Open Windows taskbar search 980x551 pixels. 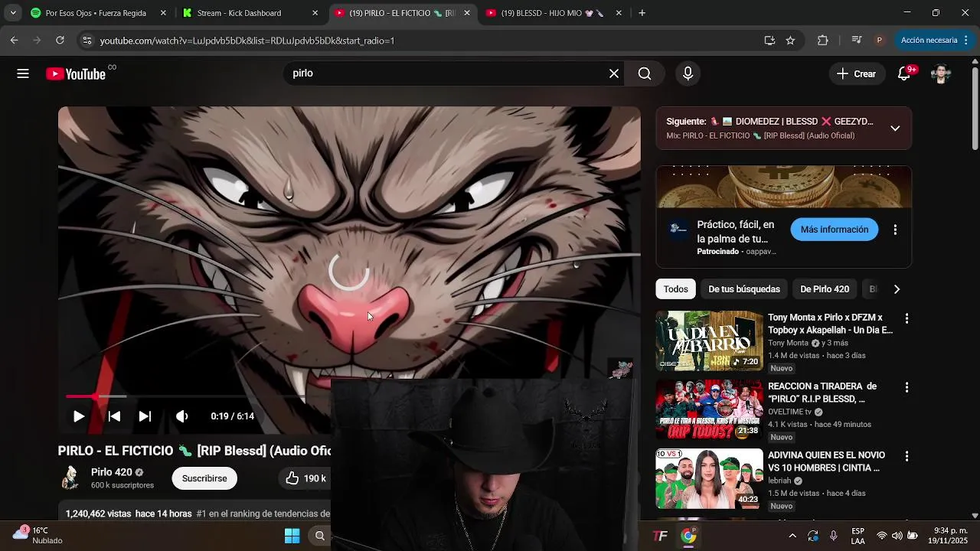point(320,536)
